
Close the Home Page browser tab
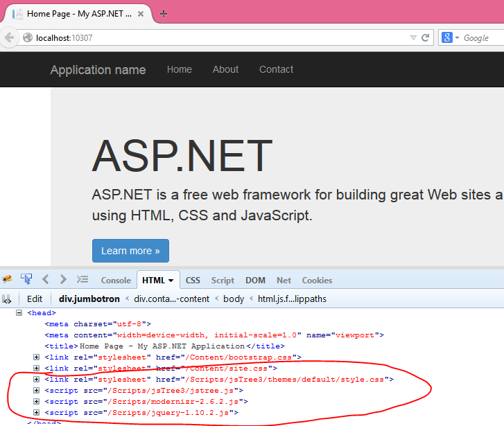(x=141, y=14)
